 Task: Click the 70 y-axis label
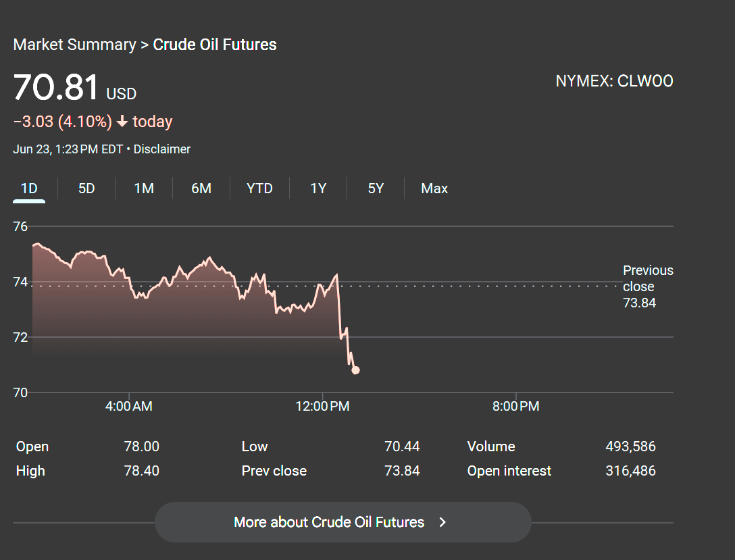click(x=20, y=392)
